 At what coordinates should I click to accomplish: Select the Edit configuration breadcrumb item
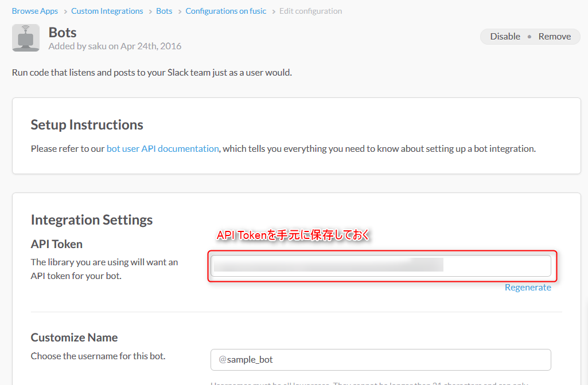pyautogui.click(x=310, y=10)
